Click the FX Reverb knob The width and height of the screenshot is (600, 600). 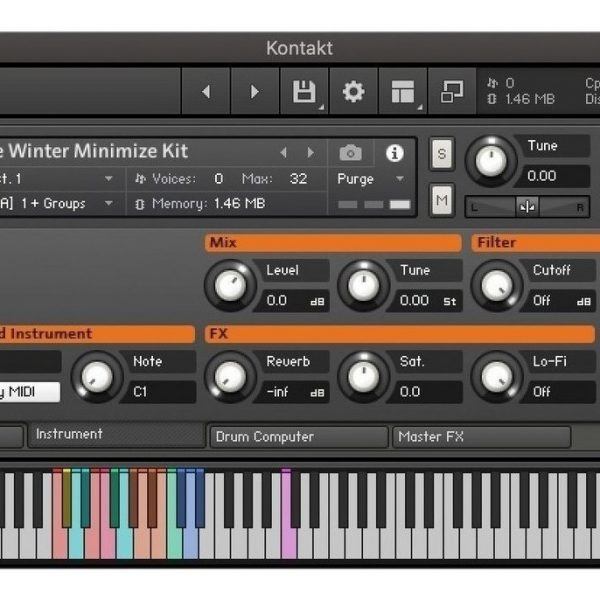[230, 377]
